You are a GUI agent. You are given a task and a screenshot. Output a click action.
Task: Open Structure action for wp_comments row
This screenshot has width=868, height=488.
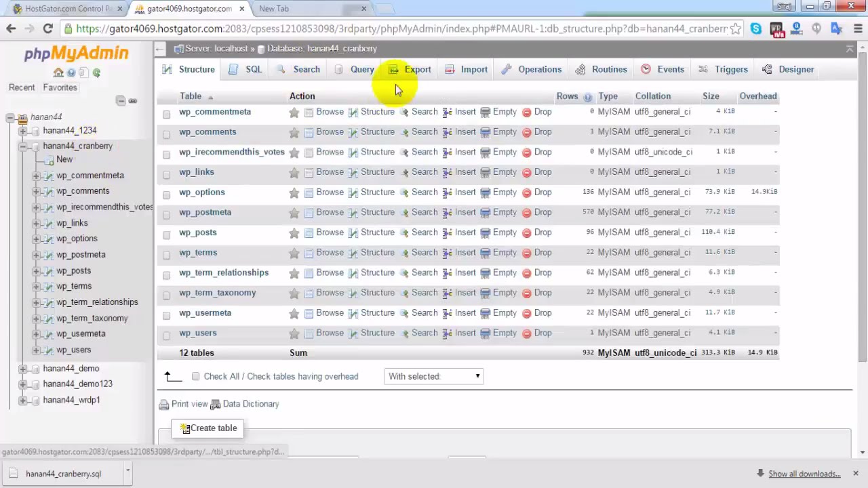coord(372,132)
